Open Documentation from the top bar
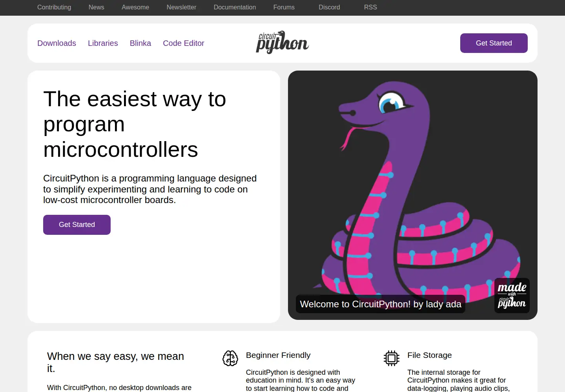The height and width of the screenshot is (392, 565). 235,7
